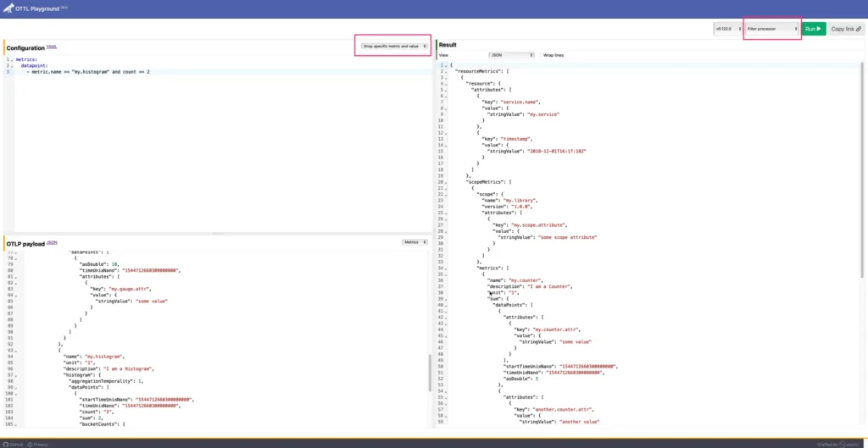This screenshot has height=448, width=868.
Task: Open the Drop specific metric and value dropdown
Action: pos(394,47)
